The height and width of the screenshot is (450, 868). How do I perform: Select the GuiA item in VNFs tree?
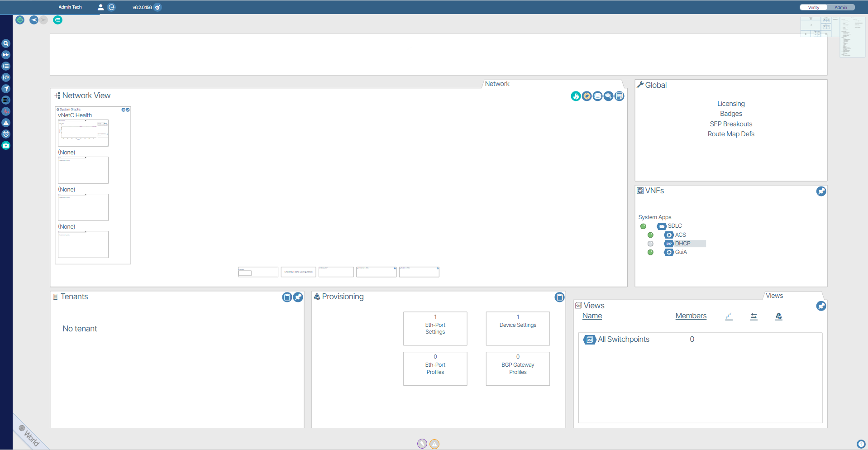tap(681, 252)
